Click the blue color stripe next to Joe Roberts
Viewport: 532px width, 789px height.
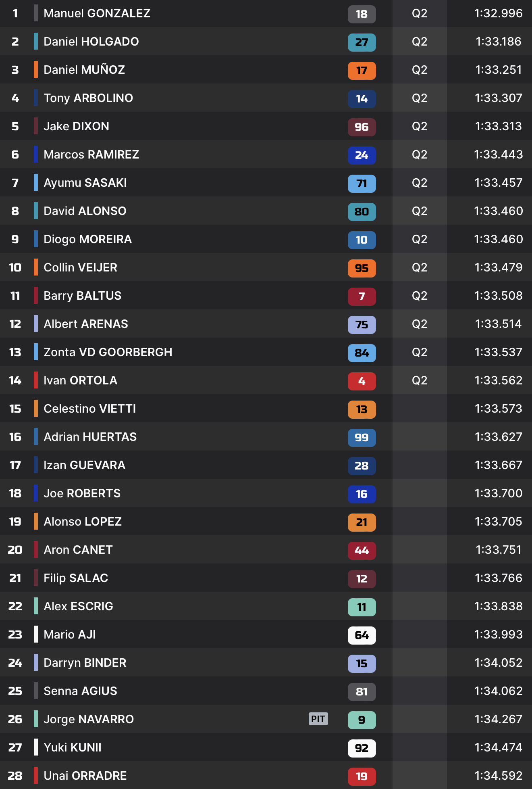pyautogui.click(x=36, y=493)
